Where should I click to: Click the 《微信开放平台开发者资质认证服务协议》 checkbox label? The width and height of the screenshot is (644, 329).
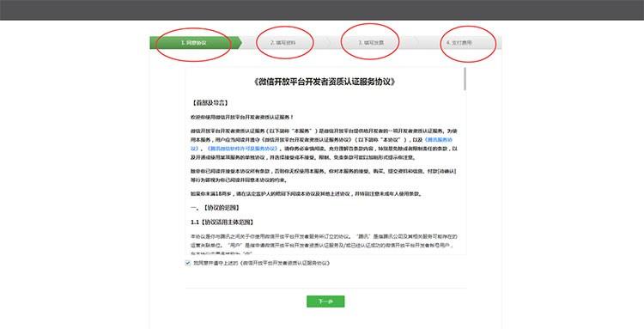click(x=262, y=263)
